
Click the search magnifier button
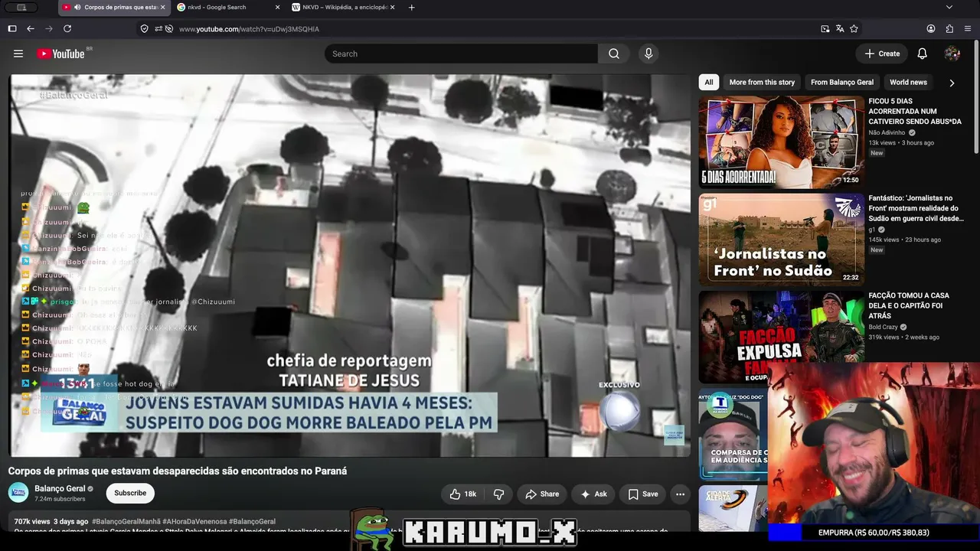pyautogui.click(x=614, y=54)
